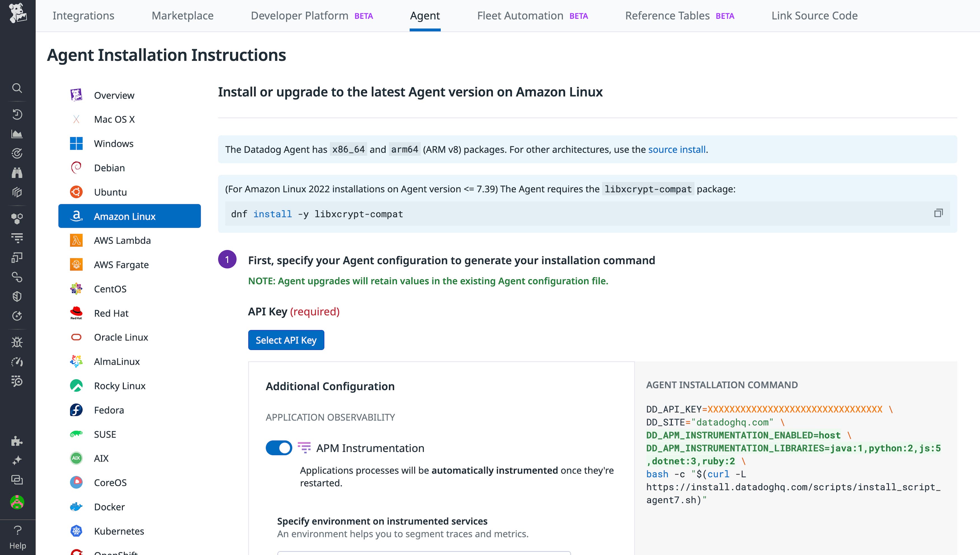Click the Select API Key button
980x555 pixels.
[x=286, y=340]
